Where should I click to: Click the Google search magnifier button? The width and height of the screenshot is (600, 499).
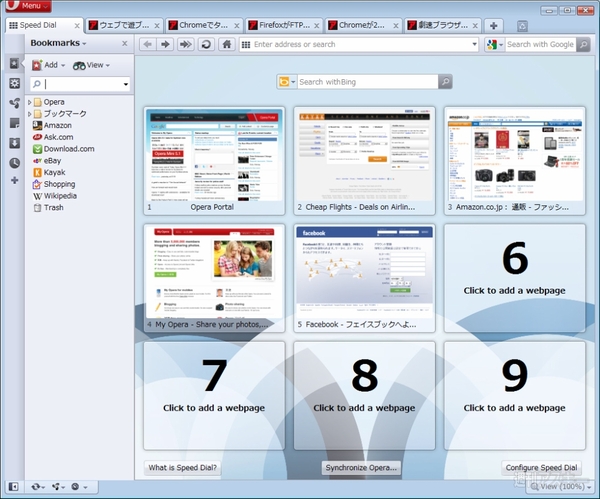[583, 44]
